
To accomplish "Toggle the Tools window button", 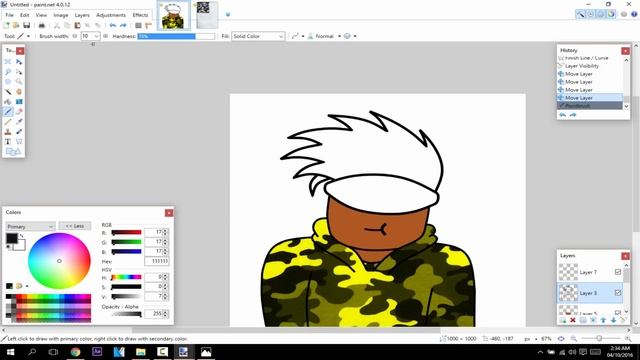I will coord(580,14).
